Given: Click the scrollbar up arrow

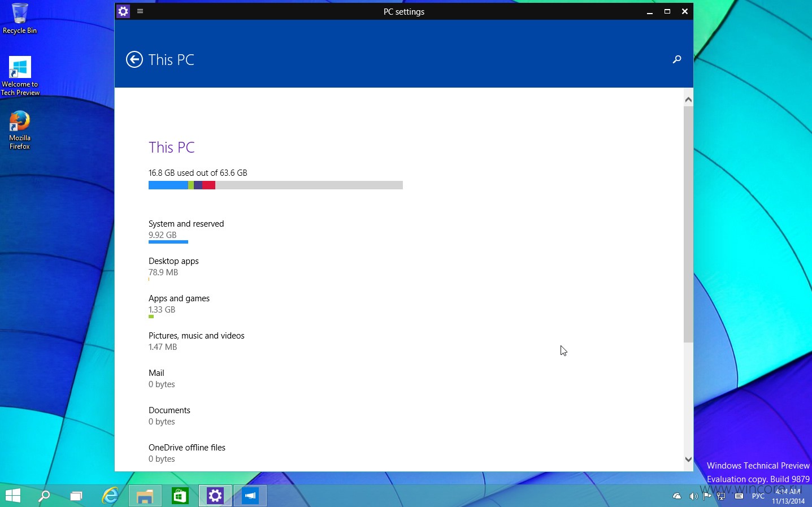Looking at the screenshot, I should pos(688,99).
